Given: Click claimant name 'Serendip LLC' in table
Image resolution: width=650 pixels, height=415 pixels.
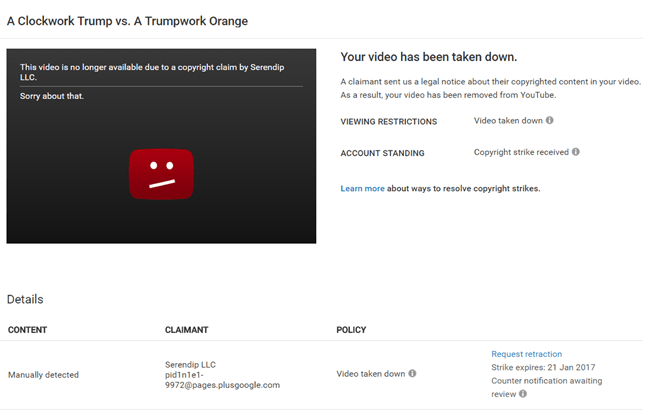Looking at the screenshot, I should [x=190, y=365].
